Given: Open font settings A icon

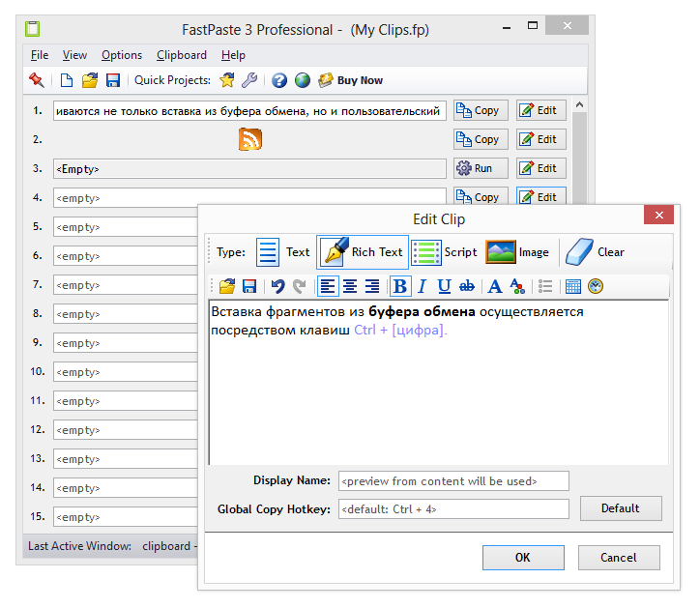Looking at the screenshot, I should pos(495,286).
